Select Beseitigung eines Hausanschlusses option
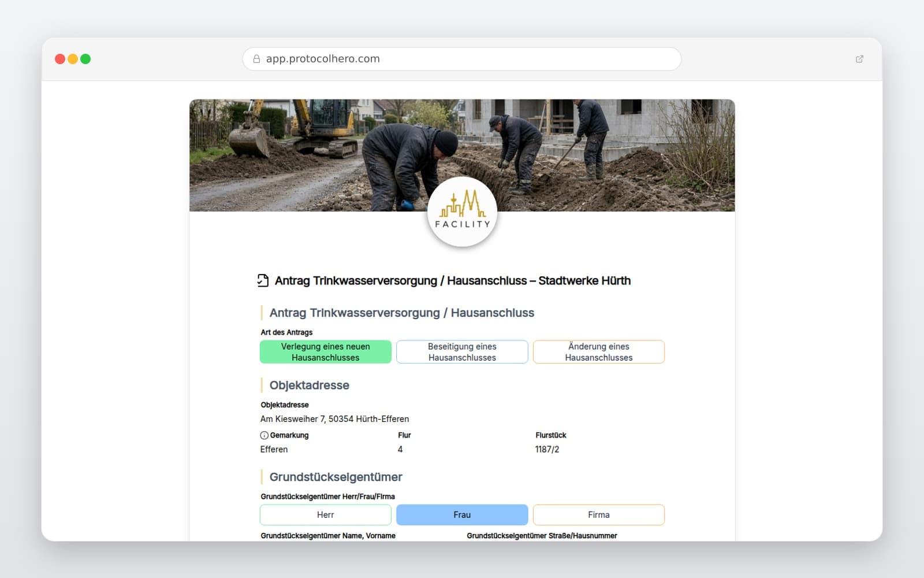Screen dimensions: 924x578 [x=462, y=352]
